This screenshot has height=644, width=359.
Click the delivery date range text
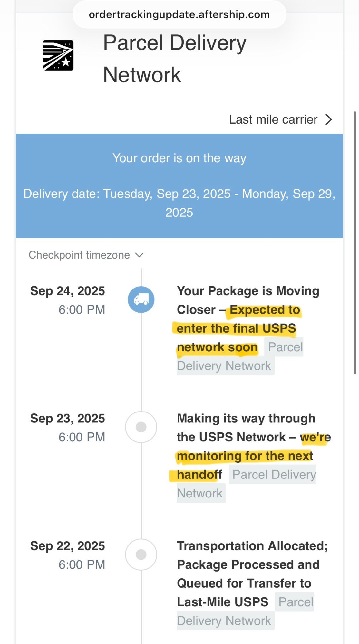click(179, 203)
